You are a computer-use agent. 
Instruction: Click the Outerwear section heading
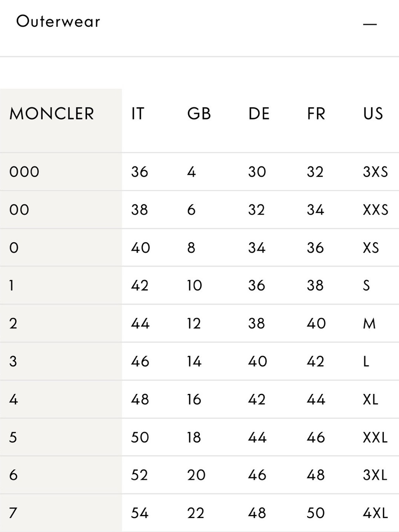(58, 22)
